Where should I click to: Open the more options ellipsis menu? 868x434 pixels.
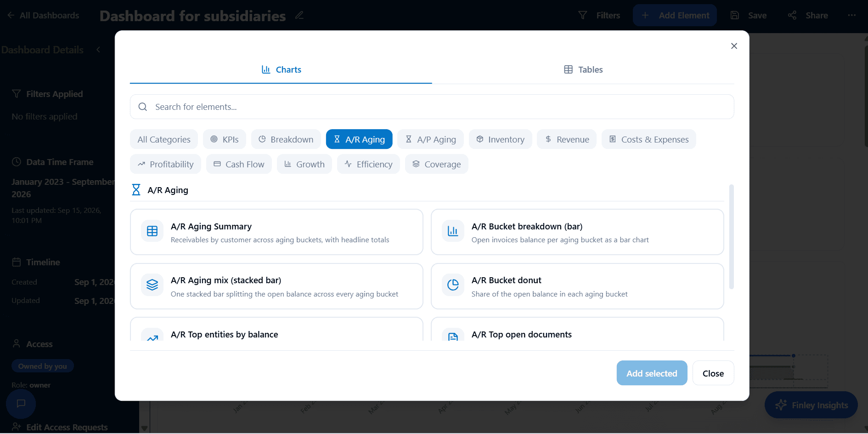[x=852, y=15]
